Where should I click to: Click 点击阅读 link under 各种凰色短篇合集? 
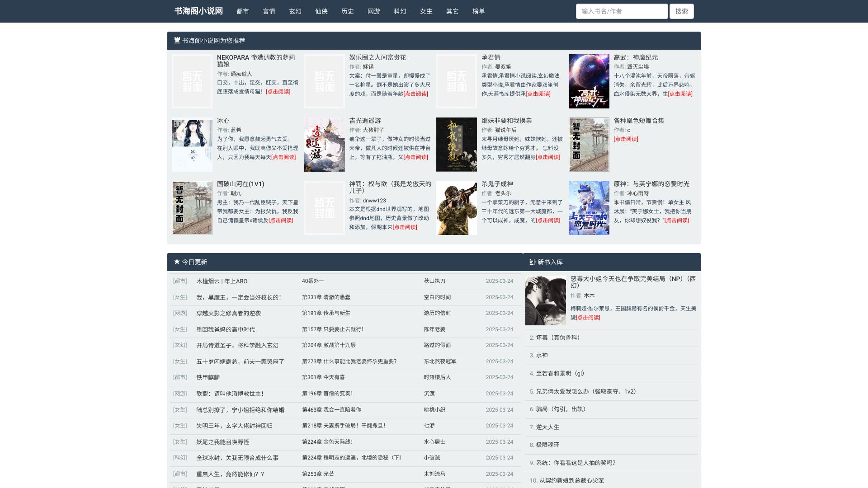626,139
